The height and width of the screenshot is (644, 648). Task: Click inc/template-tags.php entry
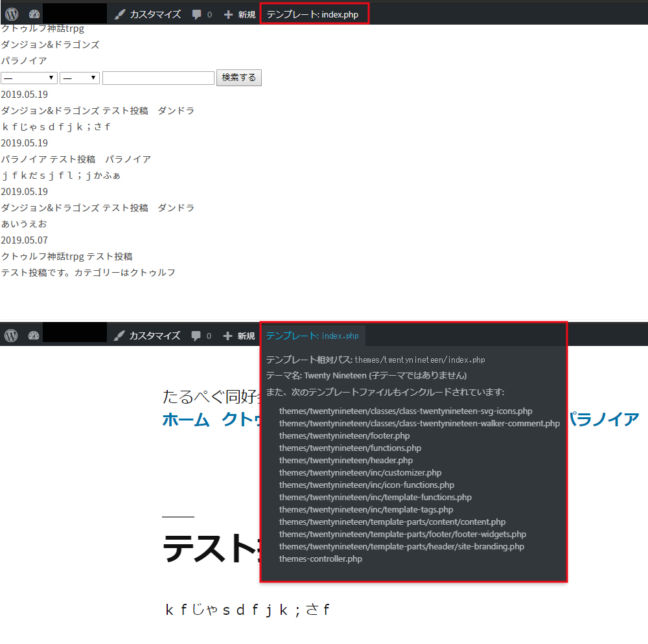[365, 510]
